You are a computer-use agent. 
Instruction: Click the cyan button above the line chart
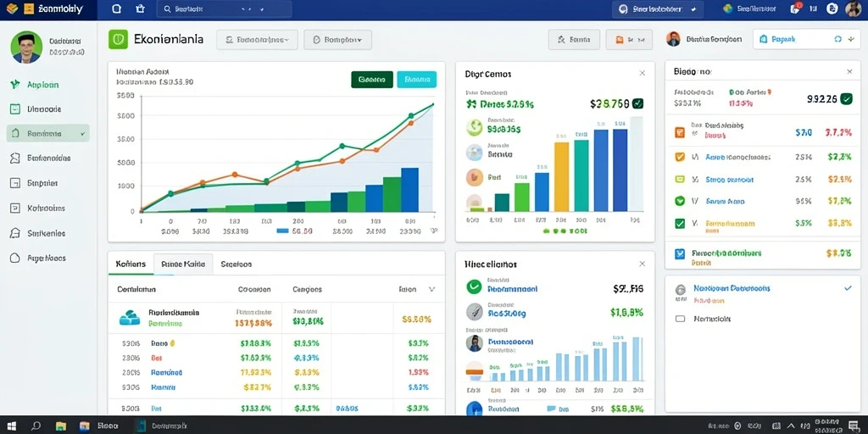coord(417,80)
